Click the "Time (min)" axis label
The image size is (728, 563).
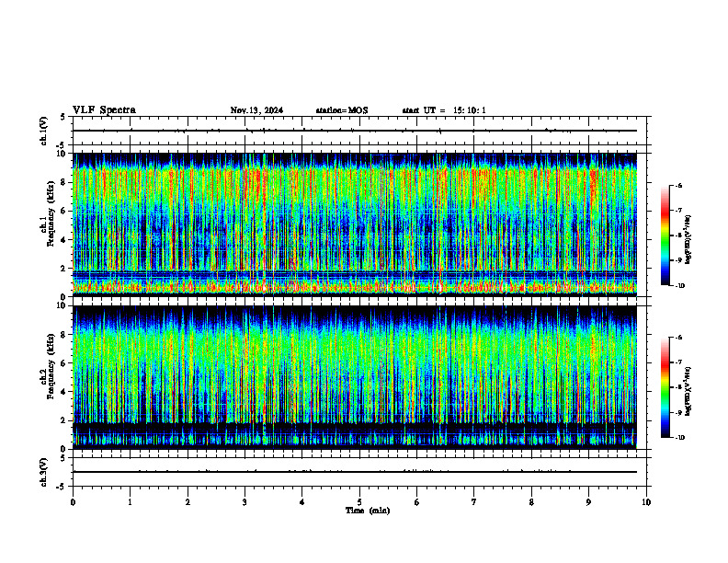tap(368, 511)
